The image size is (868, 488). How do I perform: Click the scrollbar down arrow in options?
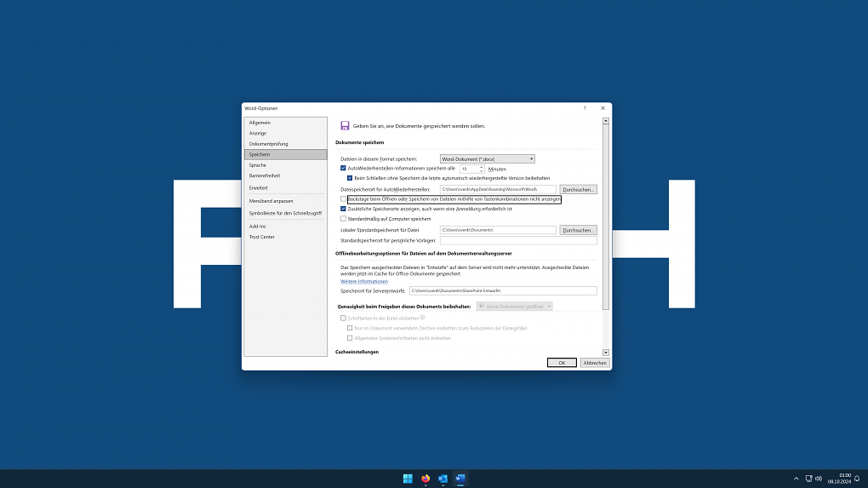(606, 353)
